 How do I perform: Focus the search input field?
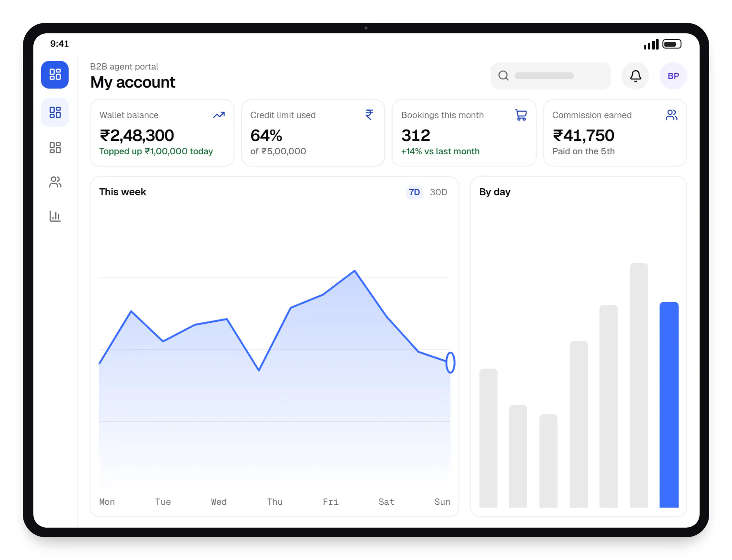pyautogui.click(x=551, y=76)
